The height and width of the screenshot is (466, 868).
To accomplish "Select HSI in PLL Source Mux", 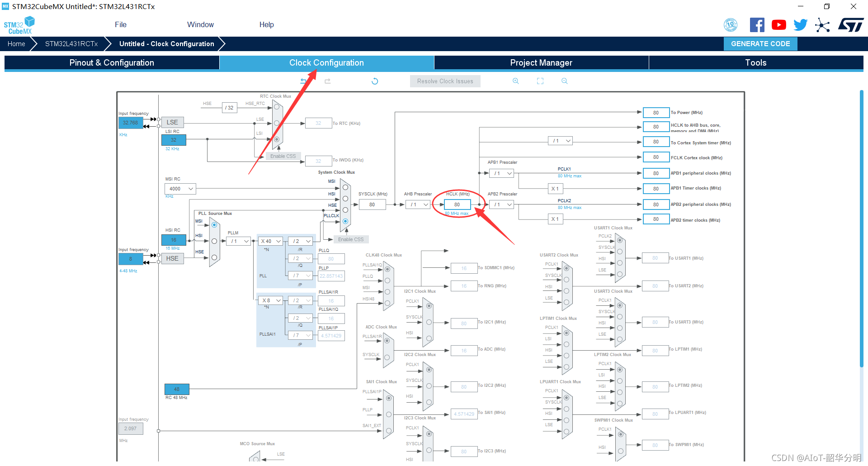I will pos(214,241).
